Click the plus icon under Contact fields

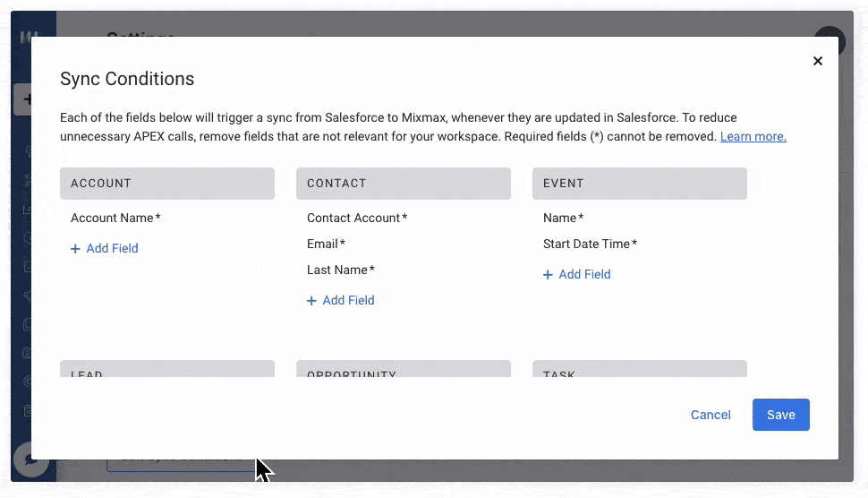tap(311, 301)
